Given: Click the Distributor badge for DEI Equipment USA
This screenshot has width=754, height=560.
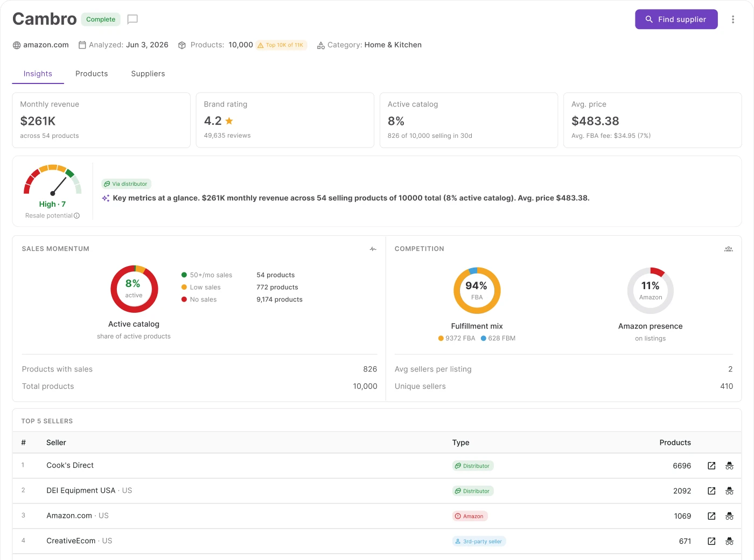Looking at the screenshot, I should (473, 491).
